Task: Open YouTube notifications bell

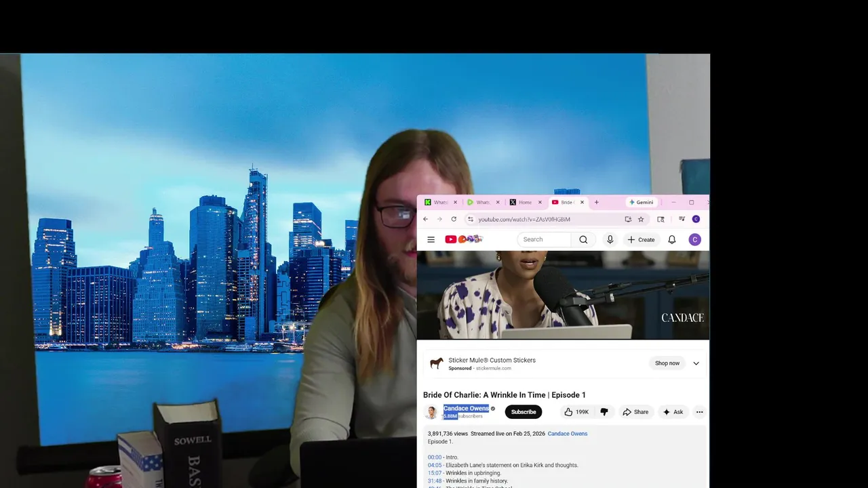Action: [672, 239]
